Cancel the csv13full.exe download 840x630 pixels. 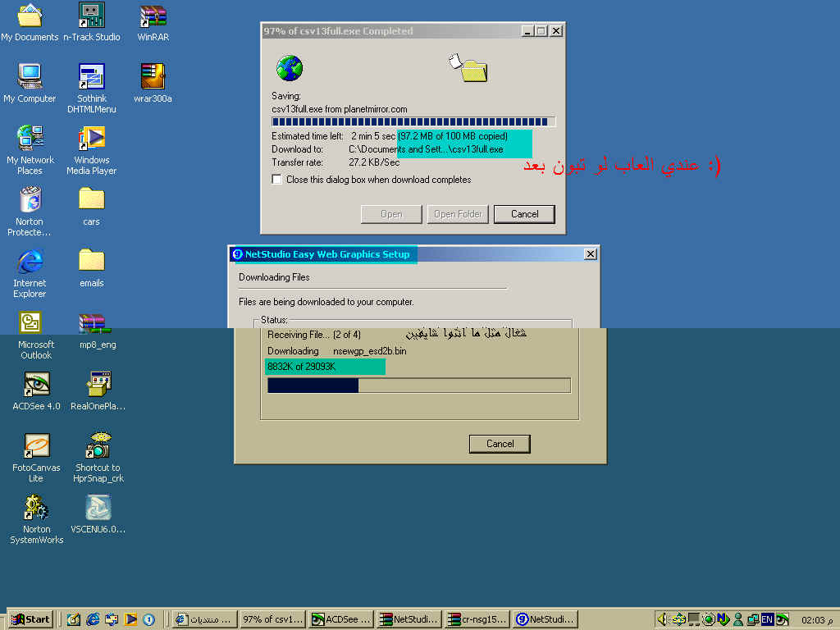[524, 214]
